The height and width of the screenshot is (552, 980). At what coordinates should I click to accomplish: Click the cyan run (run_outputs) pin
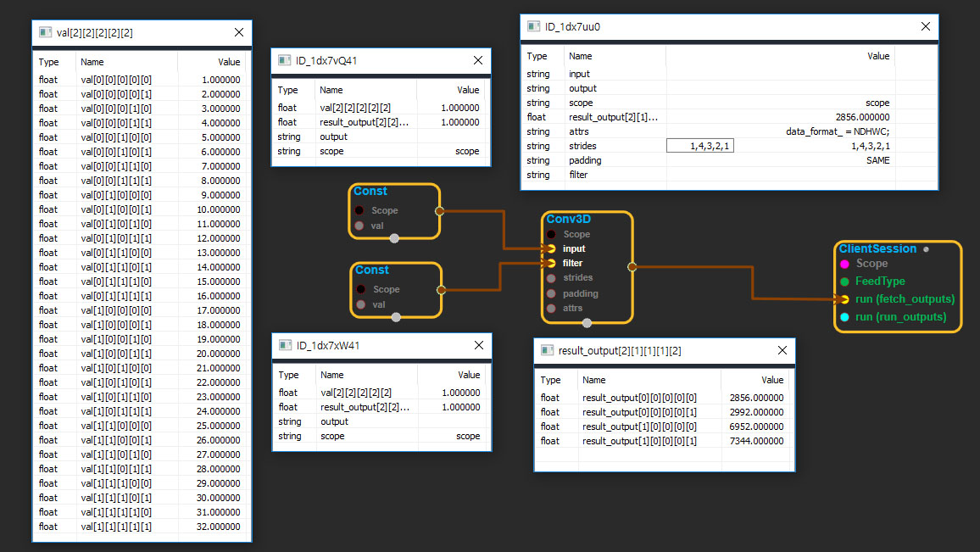[x=844, y=316]
